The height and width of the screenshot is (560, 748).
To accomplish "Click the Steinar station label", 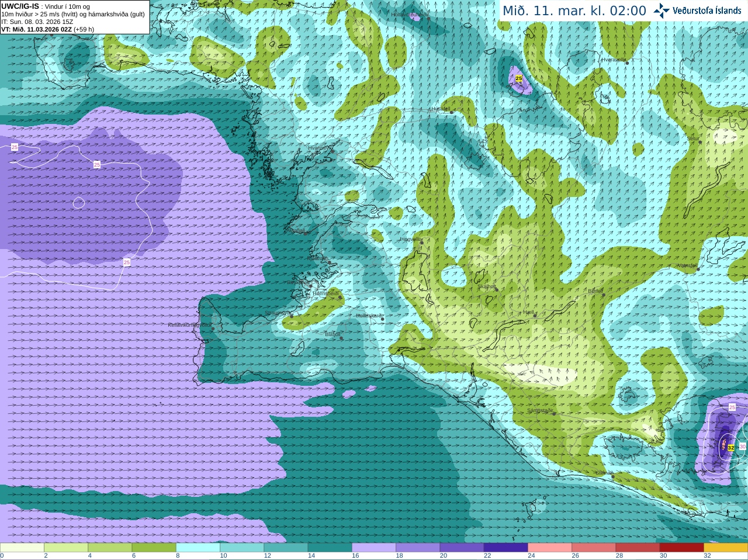I will (604, 473).
